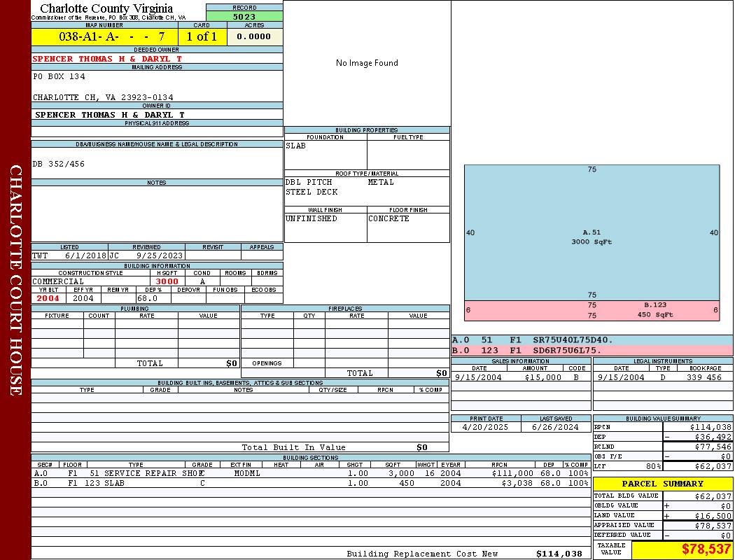This screenshot has width=735, height=560.
Task: Select the red 3000 HSQFT value
Action: [167, 281]
